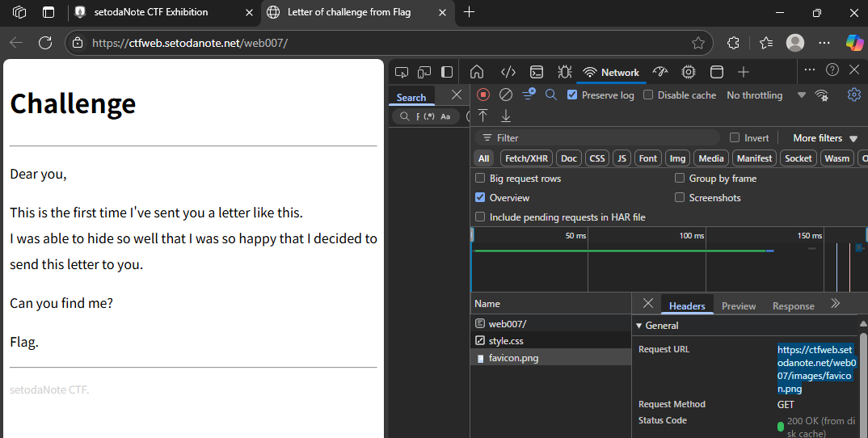Open the browser extensions puzzle icon
868x438 pixels.
(733, 43)
